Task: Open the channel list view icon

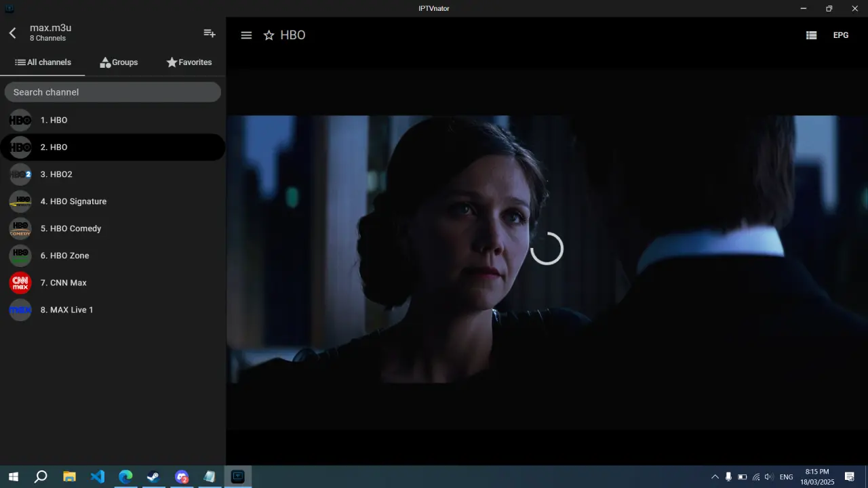Action: (x=811, y=35)
